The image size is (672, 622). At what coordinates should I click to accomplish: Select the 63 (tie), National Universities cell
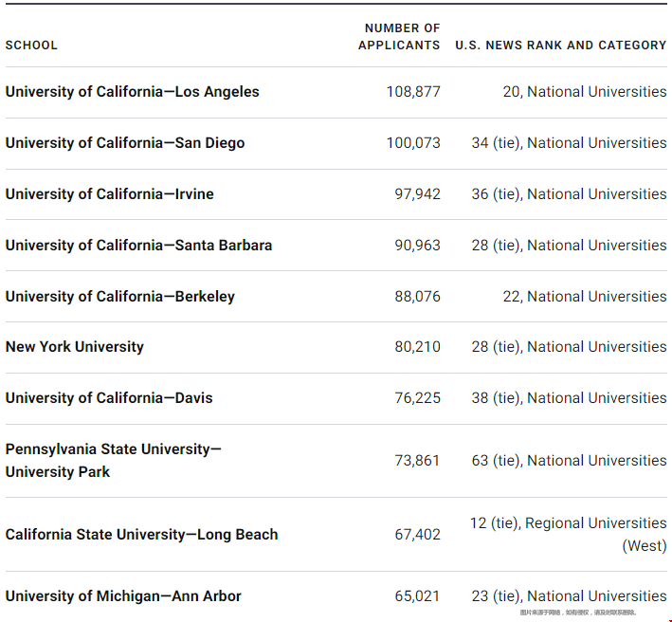coord(569,461)
